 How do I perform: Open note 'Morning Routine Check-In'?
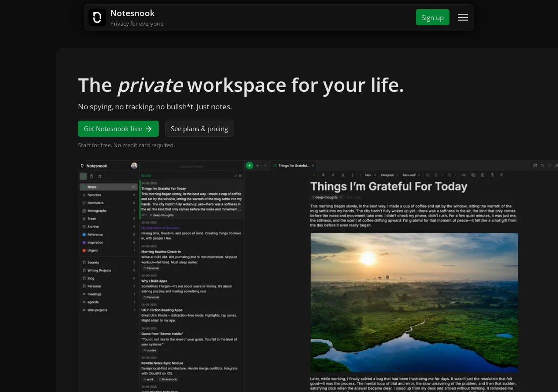[191, 258]
